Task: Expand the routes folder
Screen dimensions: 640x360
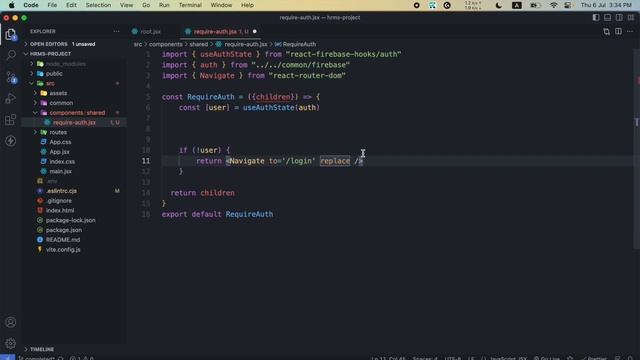Action: tap(36, 132)
